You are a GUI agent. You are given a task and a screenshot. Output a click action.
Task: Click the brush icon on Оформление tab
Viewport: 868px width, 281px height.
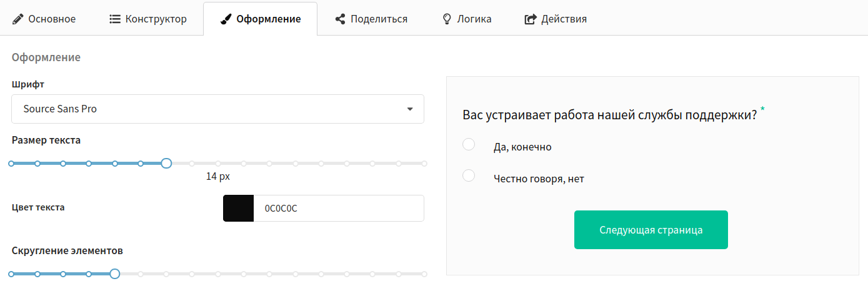click(226, 19)
